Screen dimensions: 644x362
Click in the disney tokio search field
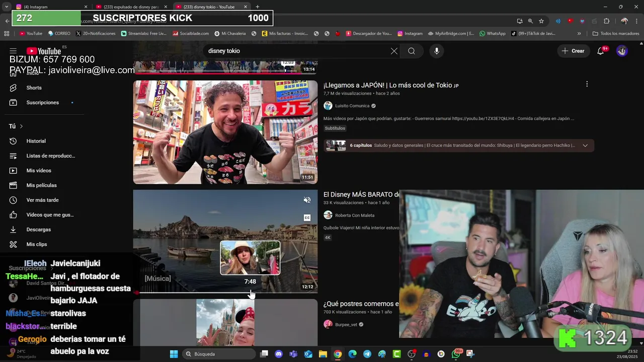[x=297, y=51]
